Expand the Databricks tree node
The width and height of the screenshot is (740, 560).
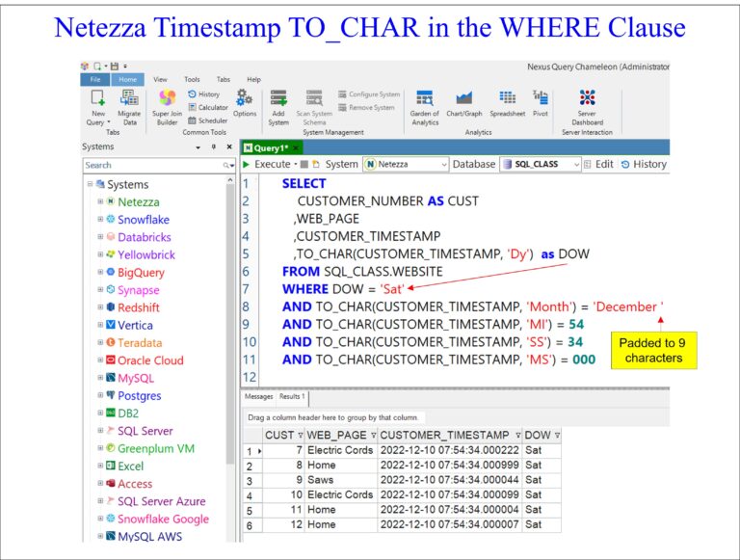pyautogui.click(x=100, y=236)
